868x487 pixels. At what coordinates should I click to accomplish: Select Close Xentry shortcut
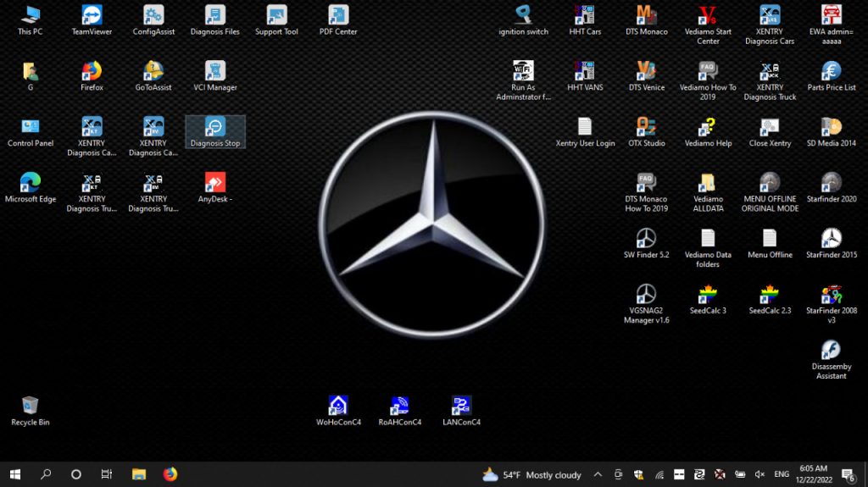[770, 132]
